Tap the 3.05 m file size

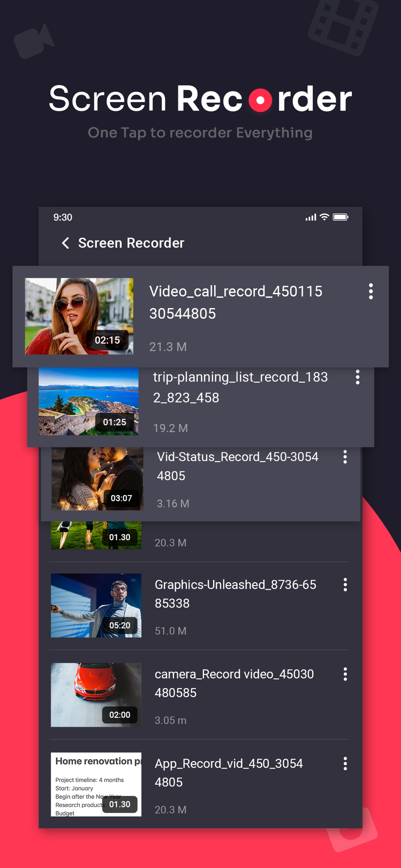[171, 720]
